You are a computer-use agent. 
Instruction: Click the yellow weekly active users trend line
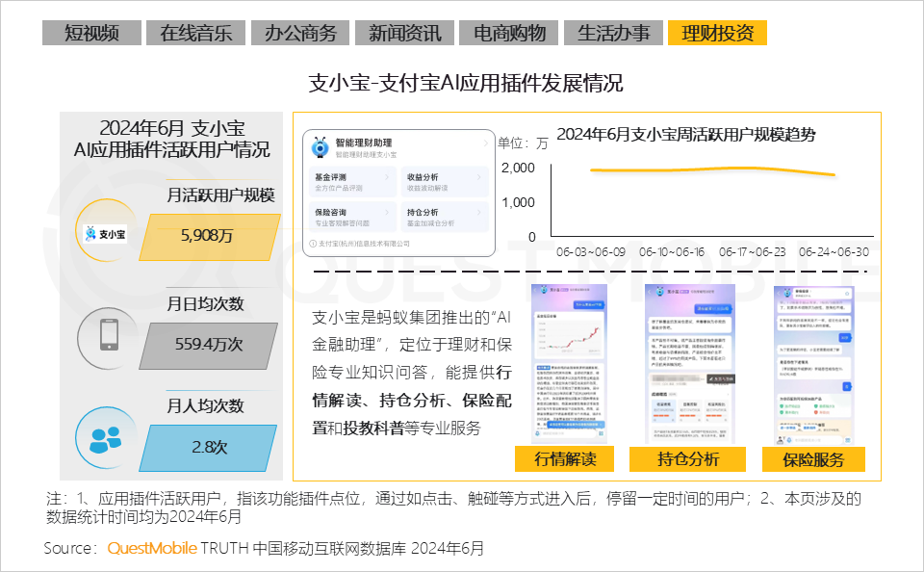712,170
